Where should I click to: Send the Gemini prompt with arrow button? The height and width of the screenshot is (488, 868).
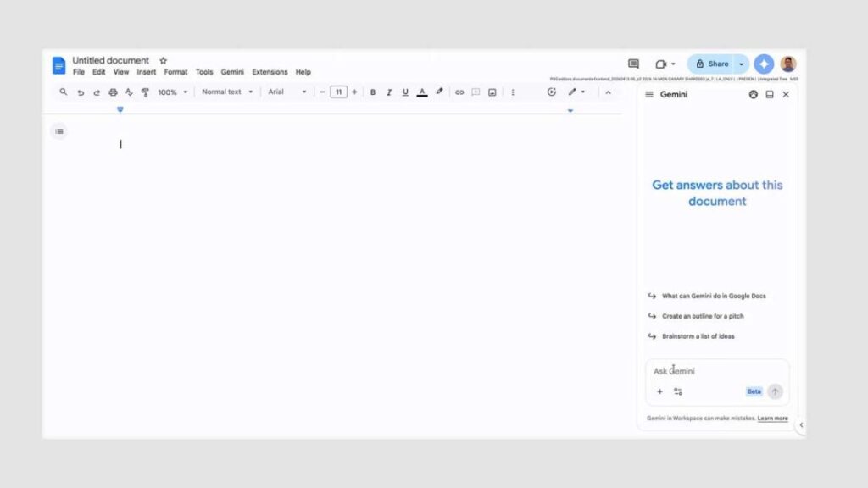coord(775,391)
